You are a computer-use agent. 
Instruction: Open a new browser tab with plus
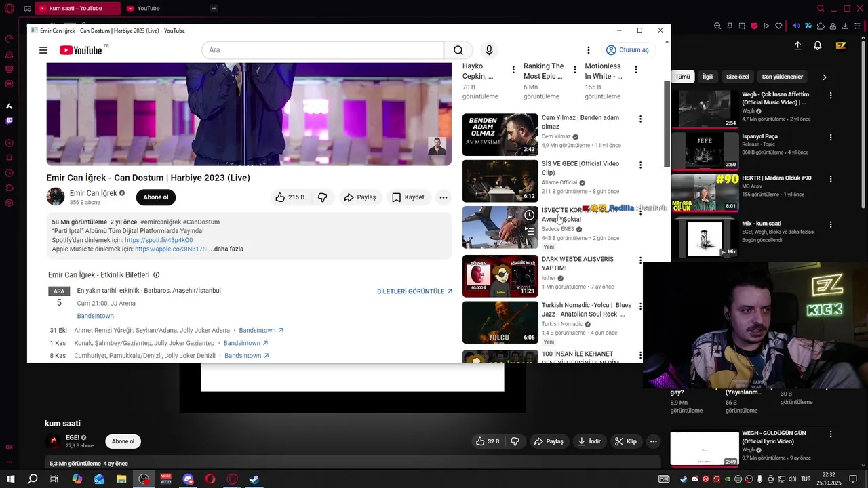coord(214,8)
